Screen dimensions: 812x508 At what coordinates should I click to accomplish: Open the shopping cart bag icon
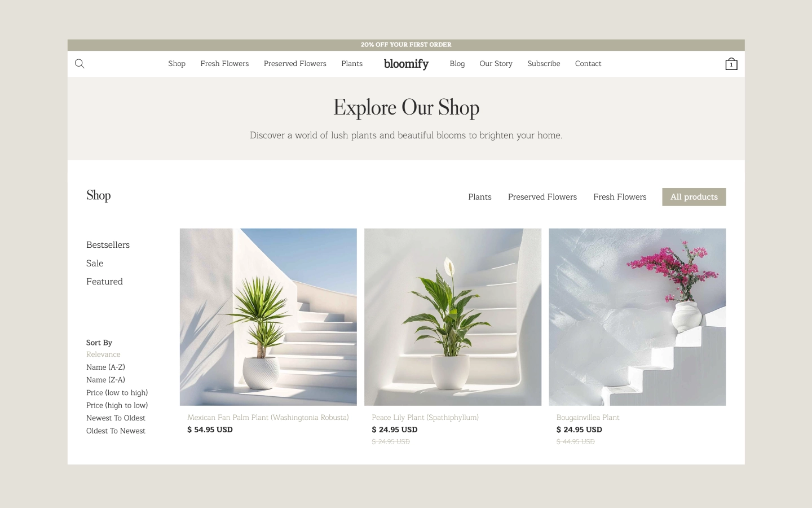[x=731, y=64]
